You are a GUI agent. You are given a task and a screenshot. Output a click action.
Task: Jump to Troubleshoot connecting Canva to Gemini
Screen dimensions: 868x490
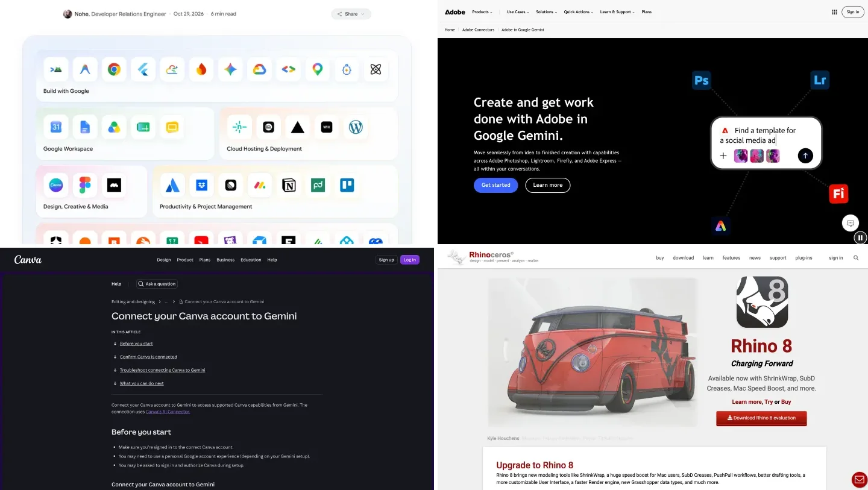click(x=162, y=370)
